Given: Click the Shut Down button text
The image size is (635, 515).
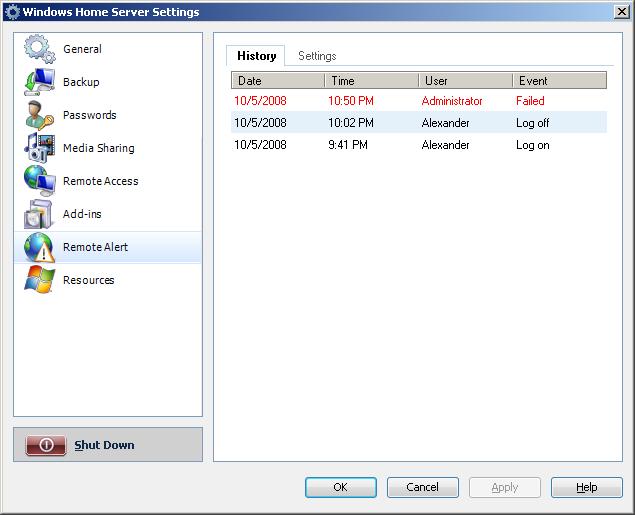Looking at the screenshot, I should (x=104, y=445).
